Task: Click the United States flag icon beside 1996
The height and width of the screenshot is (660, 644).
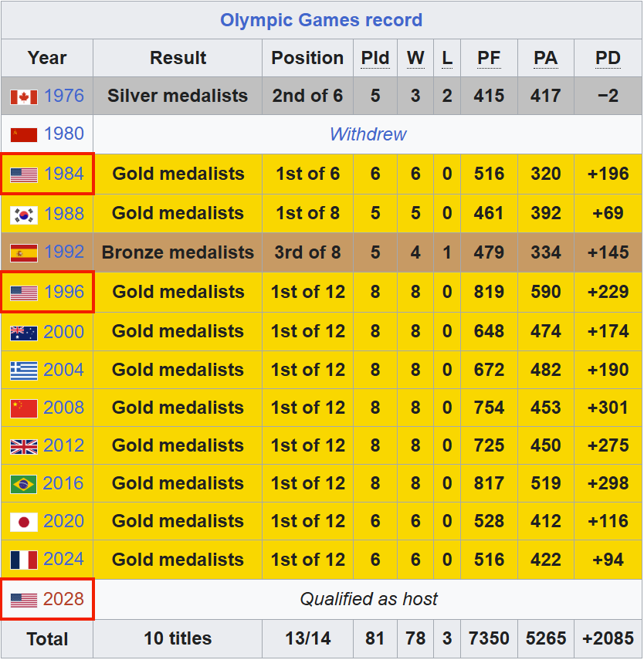Action: 24,293
